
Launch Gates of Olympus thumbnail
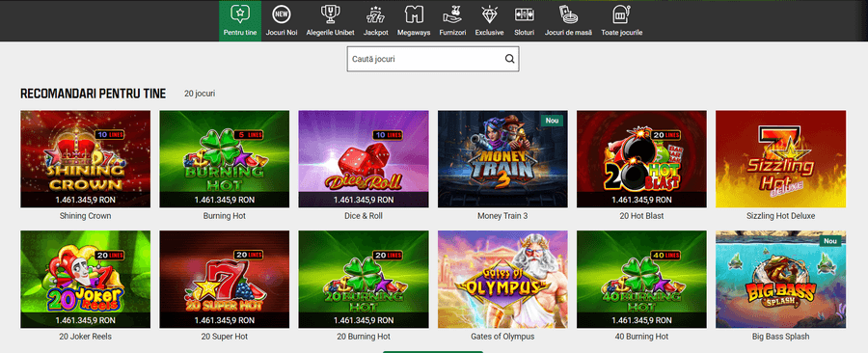(x=502, y=280)
